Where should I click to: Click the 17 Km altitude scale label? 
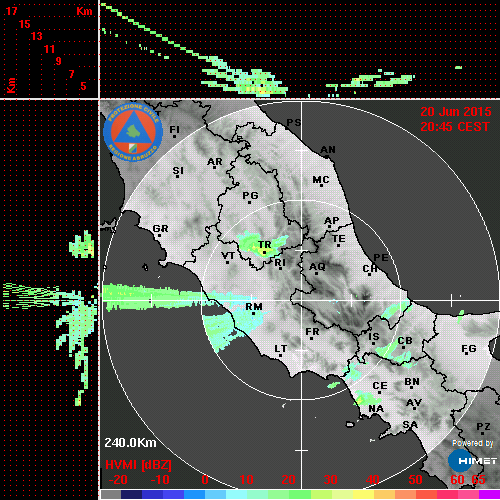[x=11, y=11]
